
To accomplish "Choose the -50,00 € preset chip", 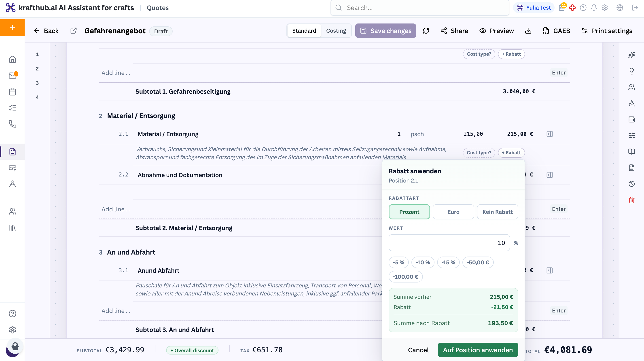I will click(478, 262).
